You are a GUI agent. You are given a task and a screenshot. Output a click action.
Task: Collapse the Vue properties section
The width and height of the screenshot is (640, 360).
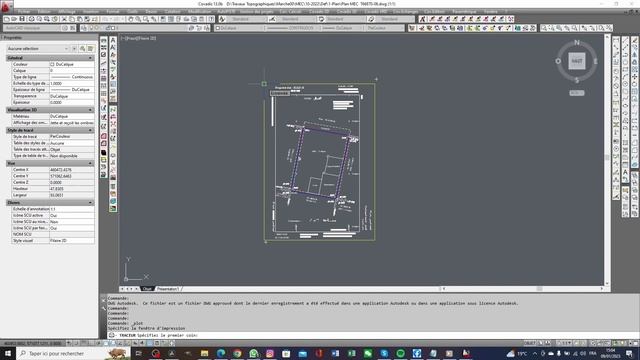(x=91, y=163)
